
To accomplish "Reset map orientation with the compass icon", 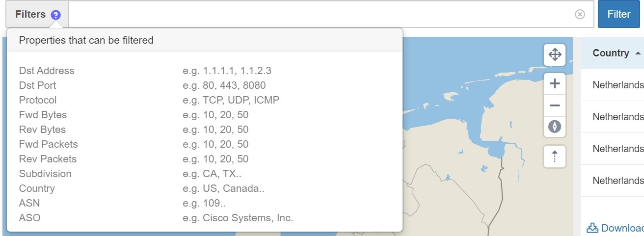I will (x=555, y=127).
